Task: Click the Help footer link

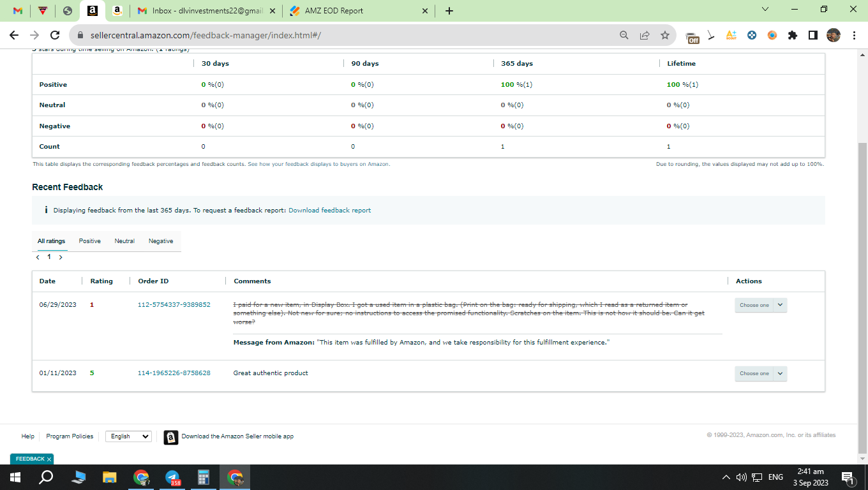Action: tap(27, 436)
